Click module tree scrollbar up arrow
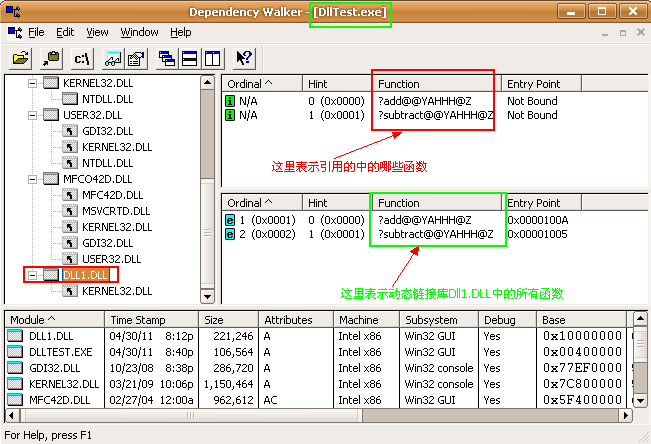This screenshot has width=651, height=444. [207, 82]
